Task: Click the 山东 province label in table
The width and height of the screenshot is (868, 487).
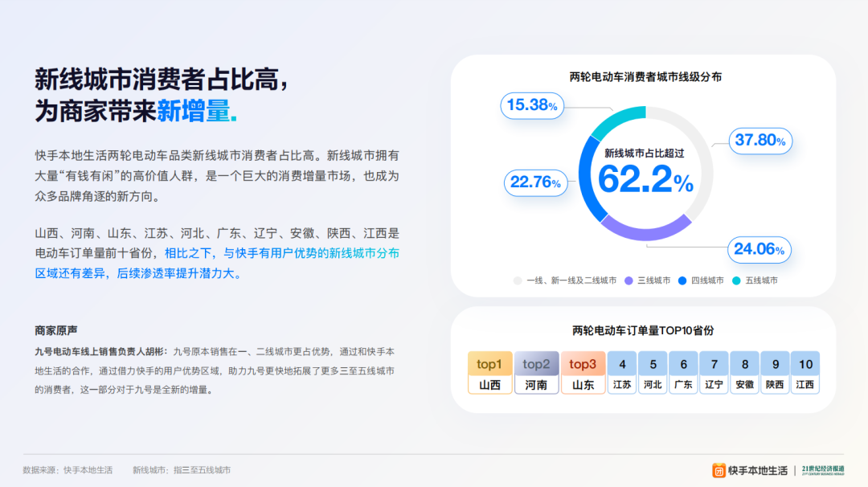Action: click(583, 385)
